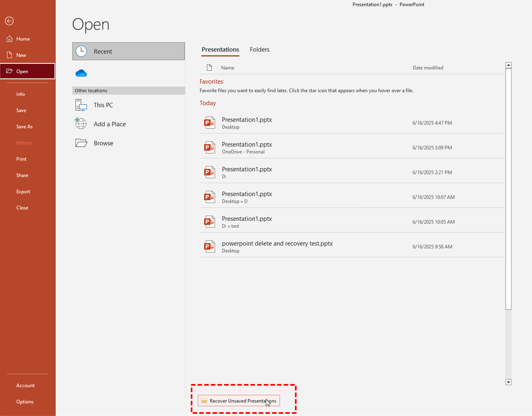The width and height of the screenshot is (532, 416).
Task: Click icon of powerpoint delete and recovery test.pptx
Action: [x=209, y=247]
